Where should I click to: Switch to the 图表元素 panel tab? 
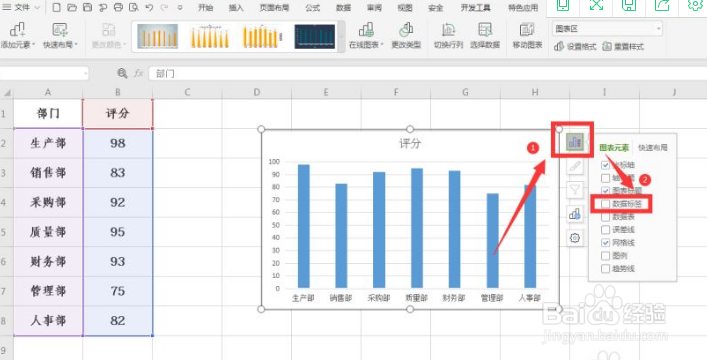[614, 148]
